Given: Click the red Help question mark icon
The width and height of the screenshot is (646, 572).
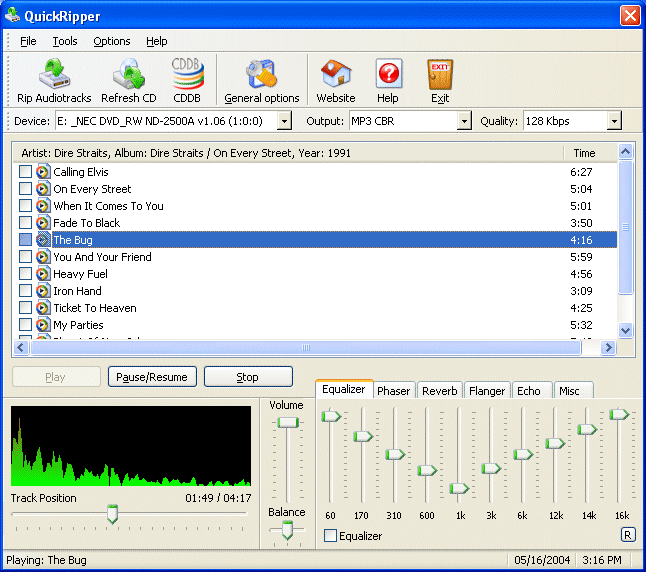Looking at the screenshot, I should (388, 73).
